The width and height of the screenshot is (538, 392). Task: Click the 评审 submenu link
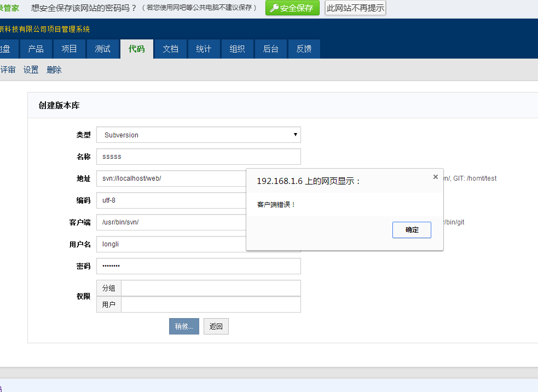point(8,70)
